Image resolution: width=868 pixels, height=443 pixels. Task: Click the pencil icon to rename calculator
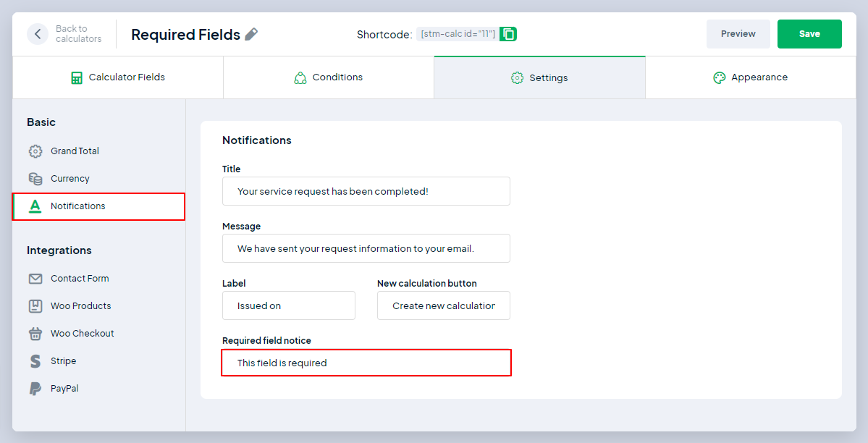[251, 34]
